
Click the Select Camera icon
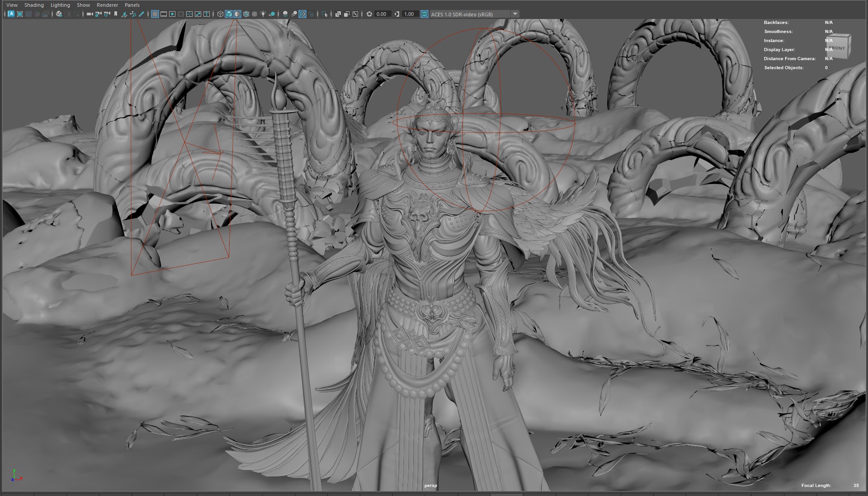pyautogui.click(x=90, y=14)
